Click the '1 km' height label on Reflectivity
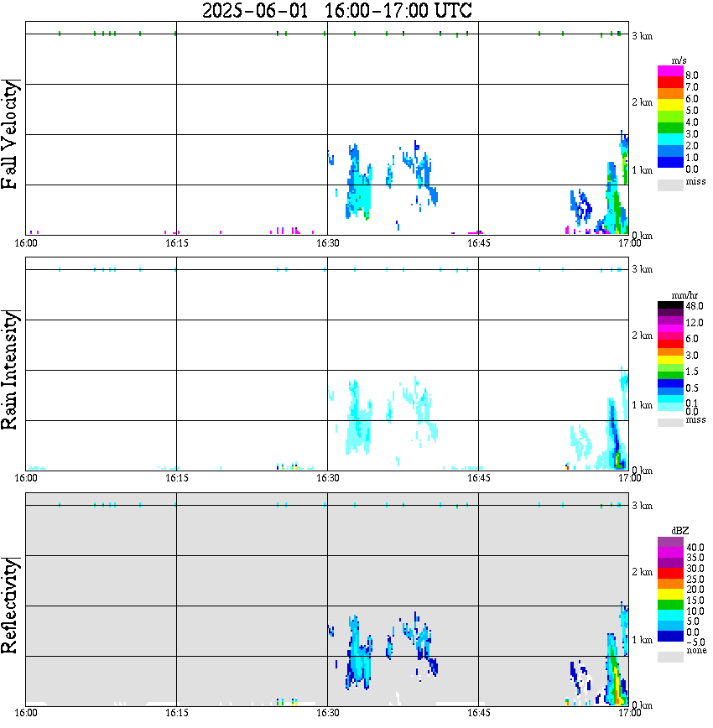Screen dimensions: 713x728 point(643,640)
